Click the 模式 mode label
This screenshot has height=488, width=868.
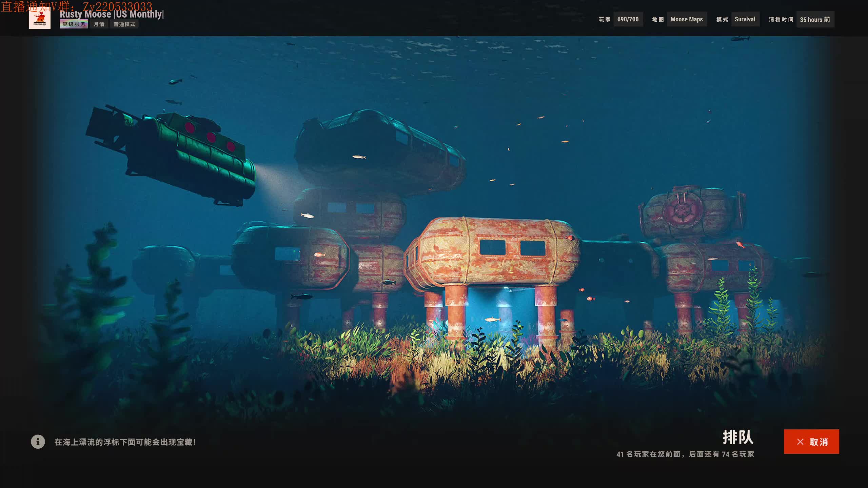tap(722, 19)
